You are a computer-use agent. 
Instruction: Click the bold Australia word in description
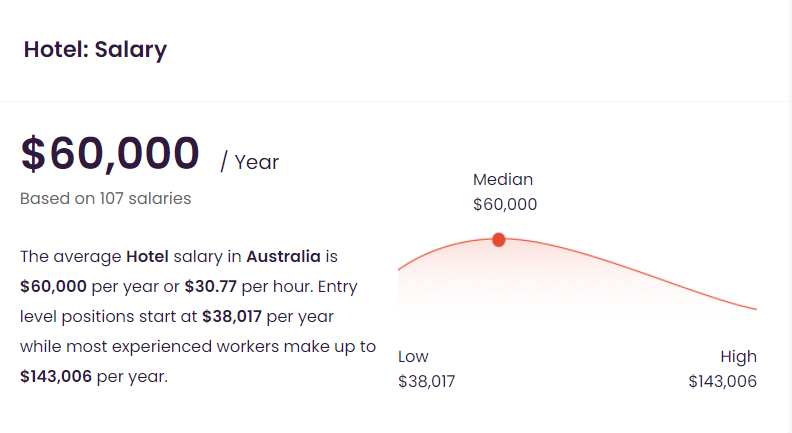[x=283, y=257]
